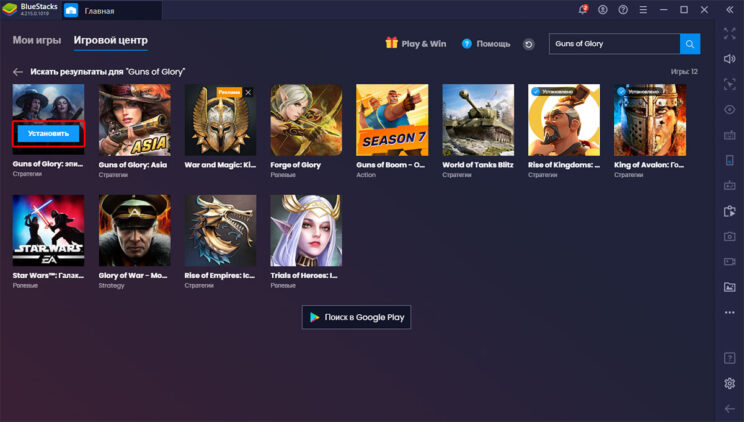Take a screenshot using sidebar camera icon
The width and height of the screenshot is (744, 422).
point(729,236)
